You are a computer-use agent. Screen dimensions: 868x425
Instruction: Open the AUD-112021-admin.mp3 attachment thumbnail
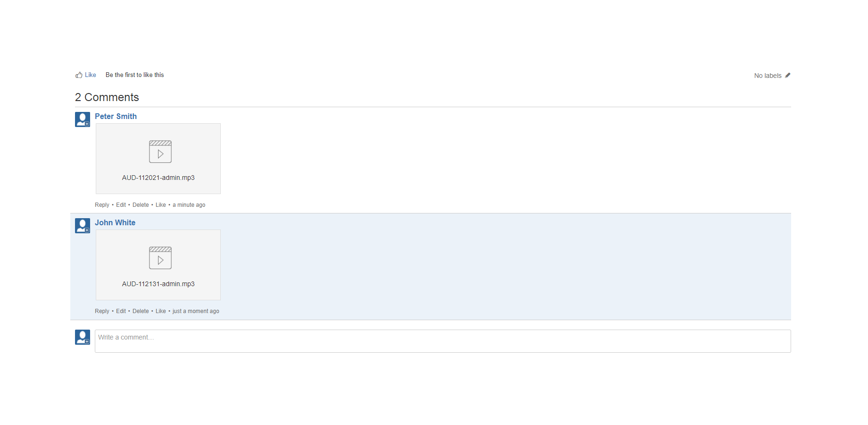coord(158,159)
